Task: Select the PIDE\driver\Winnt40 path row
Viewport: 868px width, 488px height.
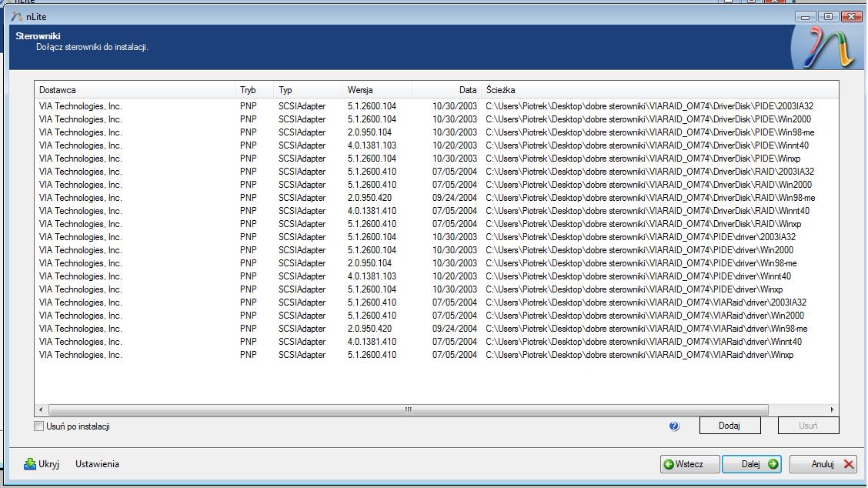Action: [436, 276]
